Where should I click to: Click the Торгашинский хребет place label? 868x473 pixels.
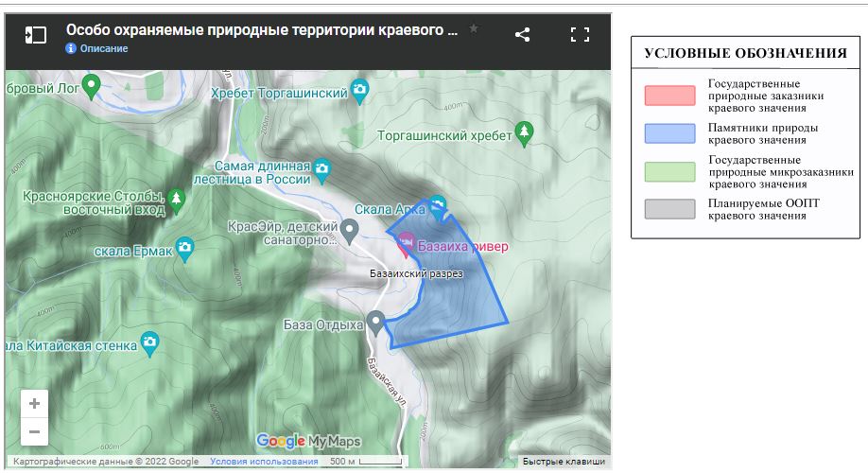444,135
